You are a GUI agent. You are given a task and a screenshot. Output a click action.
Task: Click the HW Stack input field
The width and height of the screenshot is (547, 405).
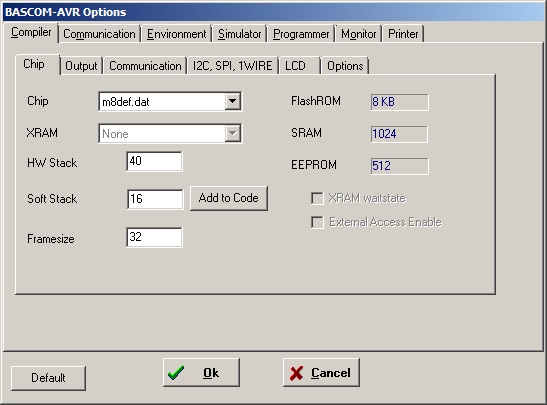click(x=154, y=161)
